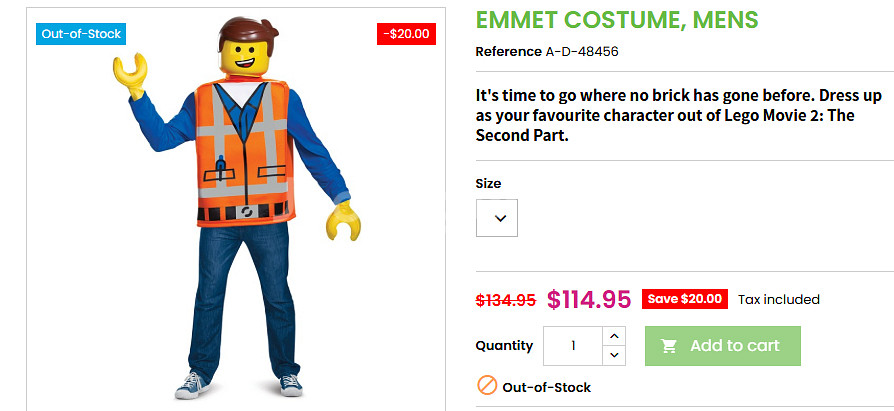This screenshot has height=411, width=894.
Task: Open the Size dropdown
Action: tap(497, 218)
